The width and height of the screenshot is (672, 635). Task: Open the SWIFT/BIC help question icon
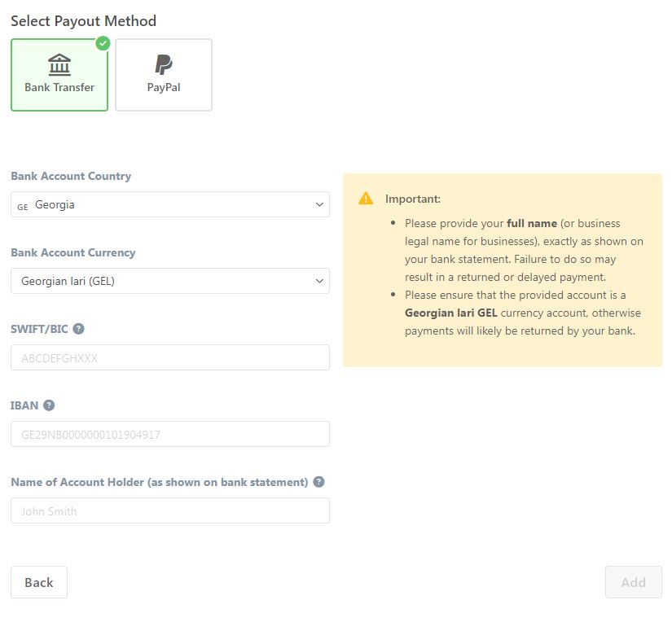click(x=78, y=329)
